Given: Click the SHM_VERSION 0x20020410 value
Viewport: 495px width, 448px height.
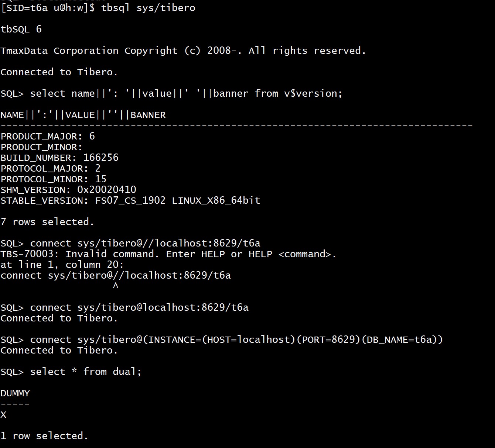Looking at the screenshot, I should 107,190.
